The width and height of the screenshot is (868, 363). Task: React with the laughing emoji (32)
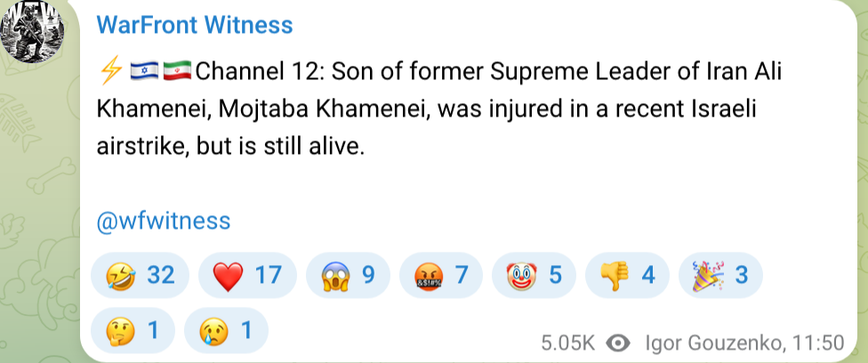[140, 276]
